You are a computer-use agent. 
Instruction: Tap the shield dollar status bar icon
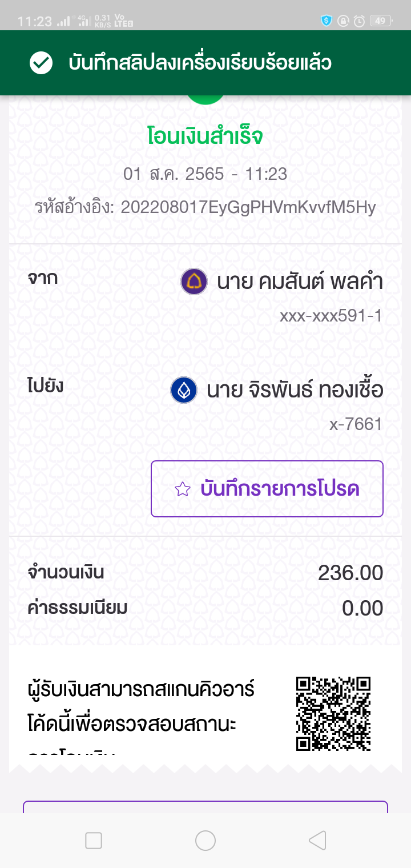[x=327, y=21]
